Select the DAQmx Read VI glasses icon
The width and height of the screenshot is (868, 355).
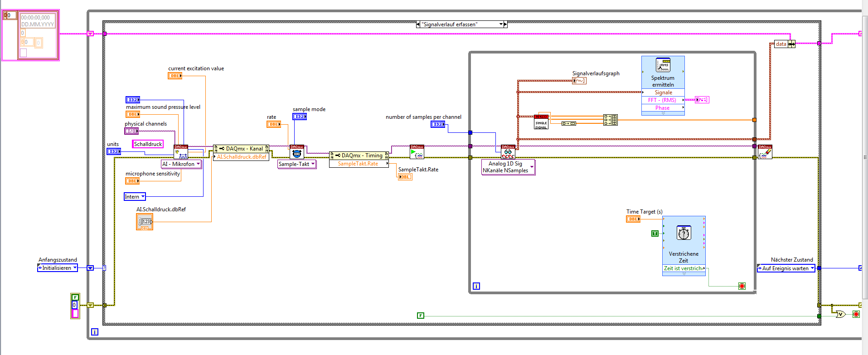click(508, 152)
